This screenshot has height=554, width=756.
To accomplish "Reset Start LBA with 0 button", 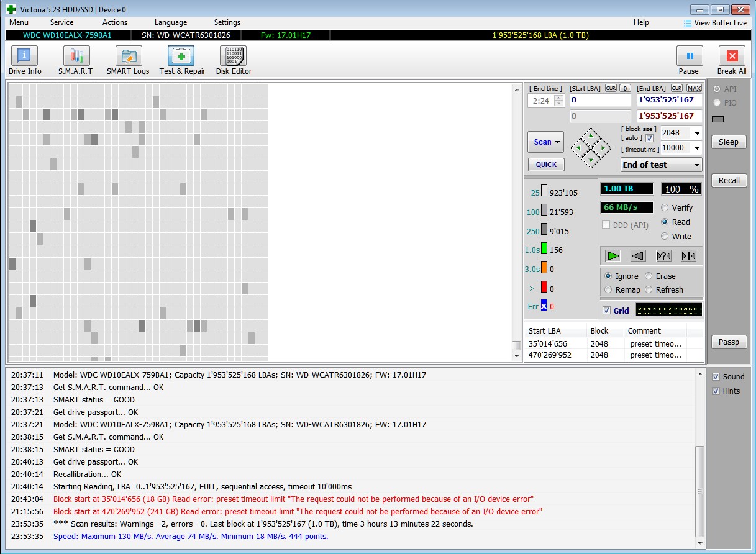I will (625, 88).
